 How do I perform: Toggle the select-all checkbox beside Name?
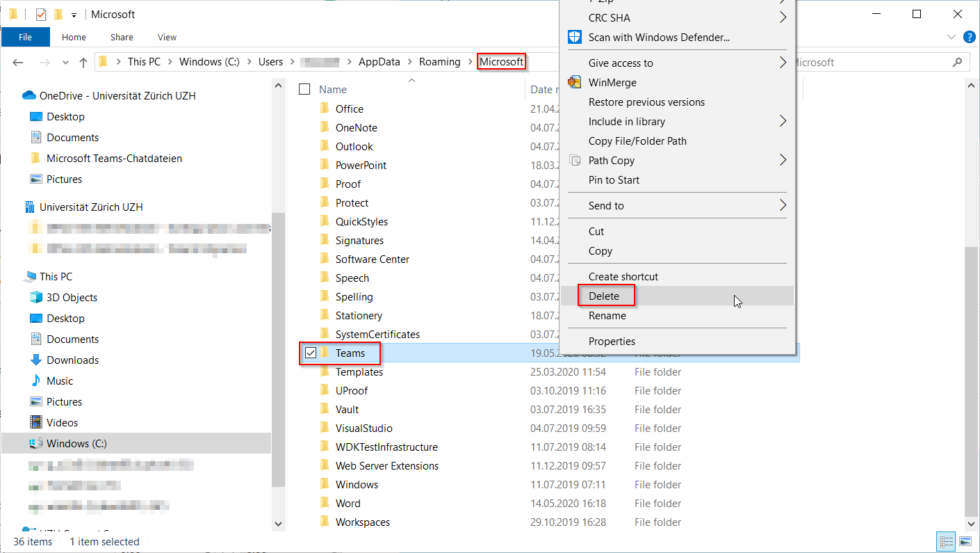304,89
